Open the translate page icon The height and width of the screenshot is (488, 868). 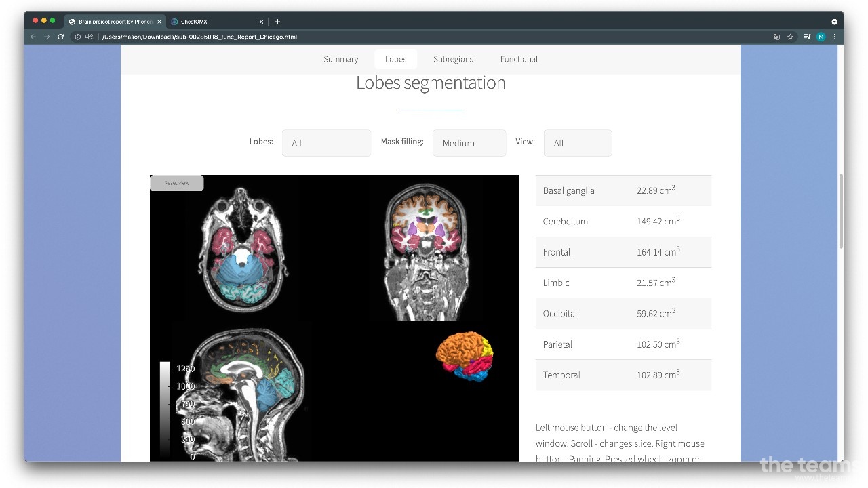776,37
